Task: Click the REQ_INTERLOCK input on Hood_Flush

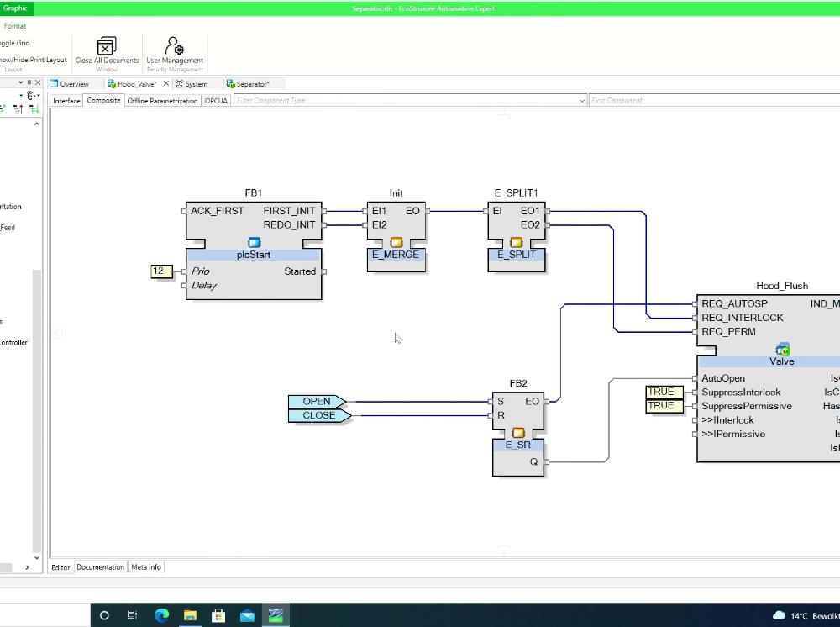Action: tap(743, 318)
